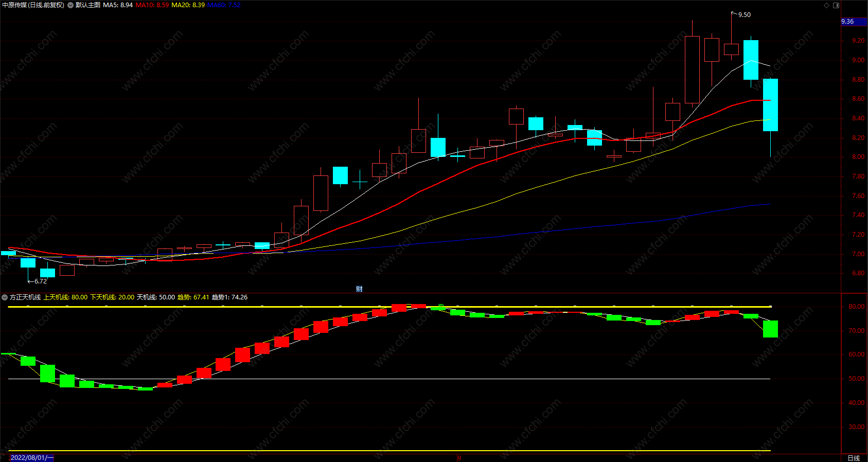
Task: Click the 50.00 indicator axis label
Action: click(x=856, y=379)
